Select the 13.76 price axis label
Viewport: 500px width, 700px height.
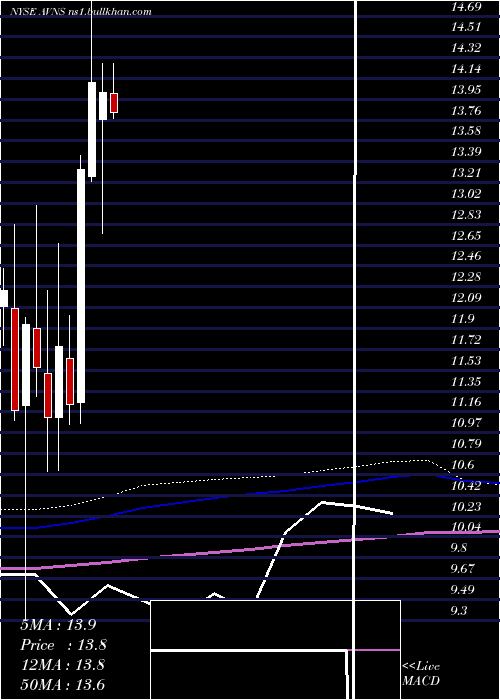[x=466, y=110]
